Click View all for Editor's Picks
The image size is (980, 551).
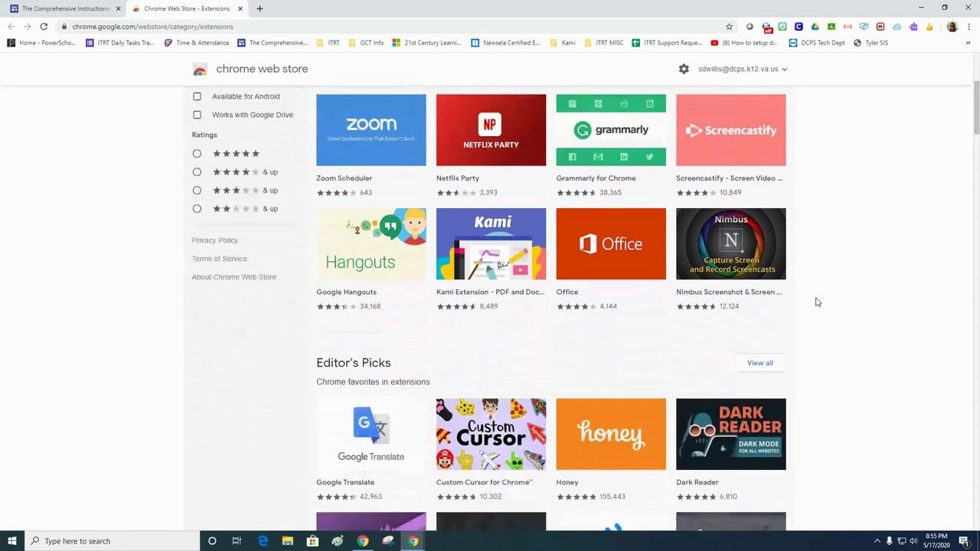pyautogui.click(x=760, y=363)
